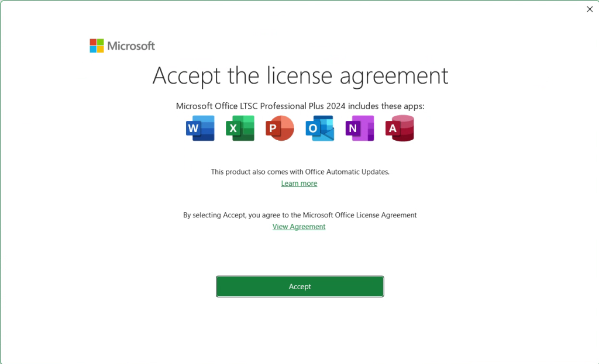Select the Word app icon
Image resolution: width=599 pixels, height=364 pixels.
coord(200,128)
